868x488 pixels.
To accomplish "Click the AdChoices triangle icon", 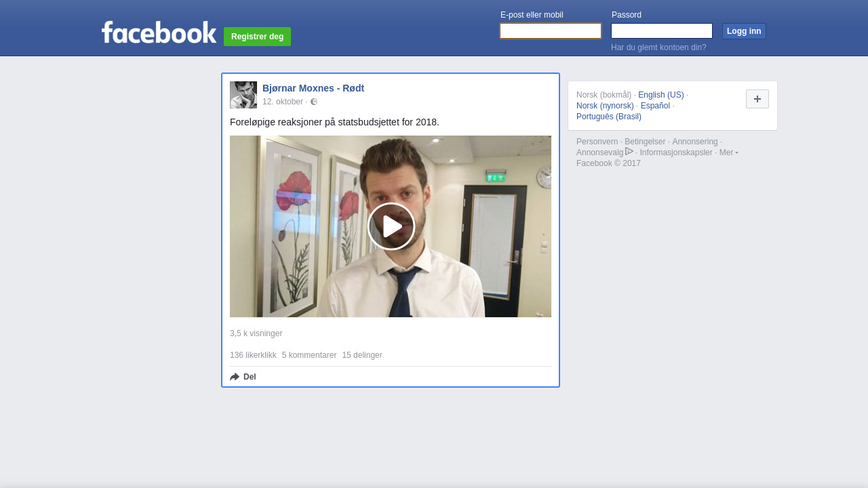I will pos(629,151).
